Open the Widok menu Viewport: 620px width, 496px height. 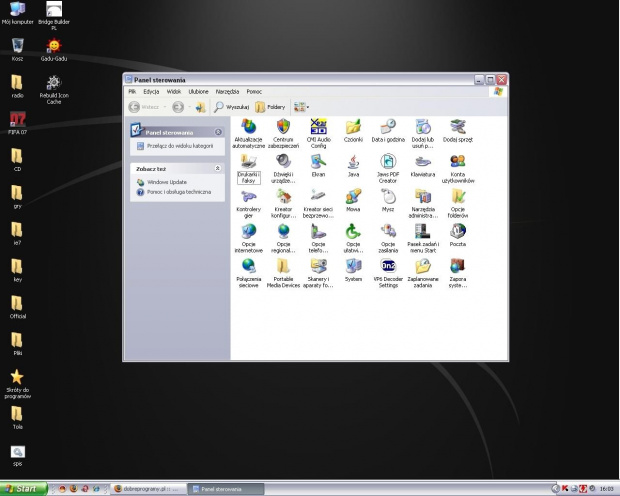pos(174,91)
